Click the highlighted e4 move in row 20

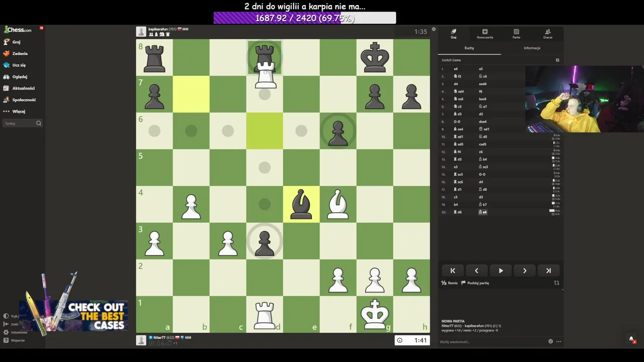482,212
